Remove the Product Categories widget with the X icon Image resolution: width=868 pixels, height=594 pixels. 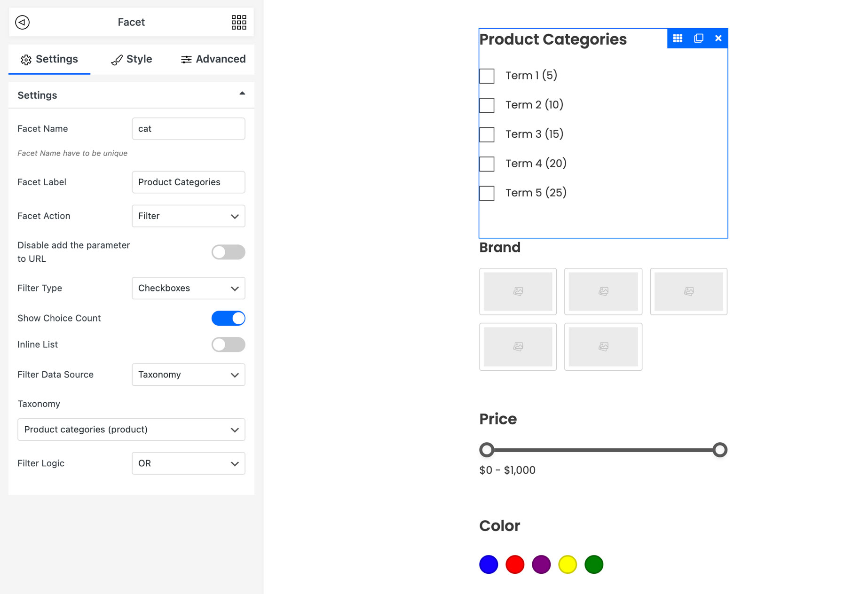tap(718, 38)
